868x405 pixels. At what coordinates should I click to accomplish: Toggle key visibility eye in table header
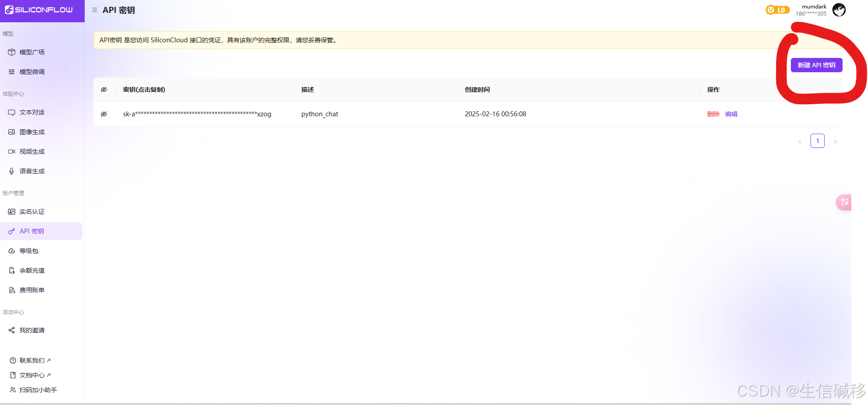[x=104, y=90]
